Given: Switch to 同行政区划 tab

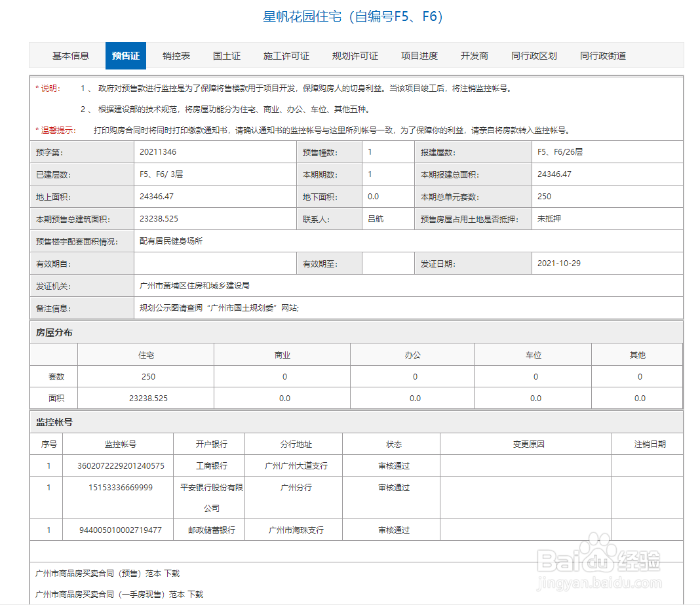Looking at the screenshot, I should (x=534, y=56).
